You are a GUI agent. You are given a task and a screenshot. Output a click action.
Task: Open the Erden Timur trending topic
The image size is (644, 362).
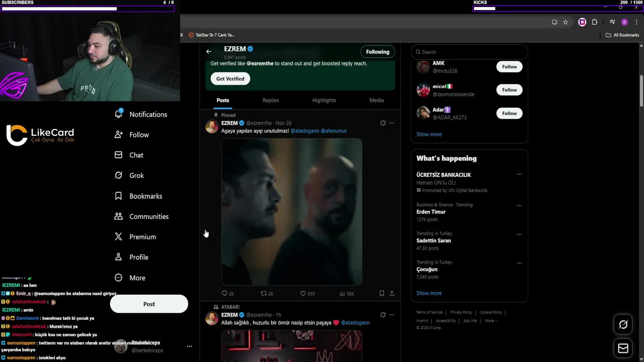(x=431, y=212)
